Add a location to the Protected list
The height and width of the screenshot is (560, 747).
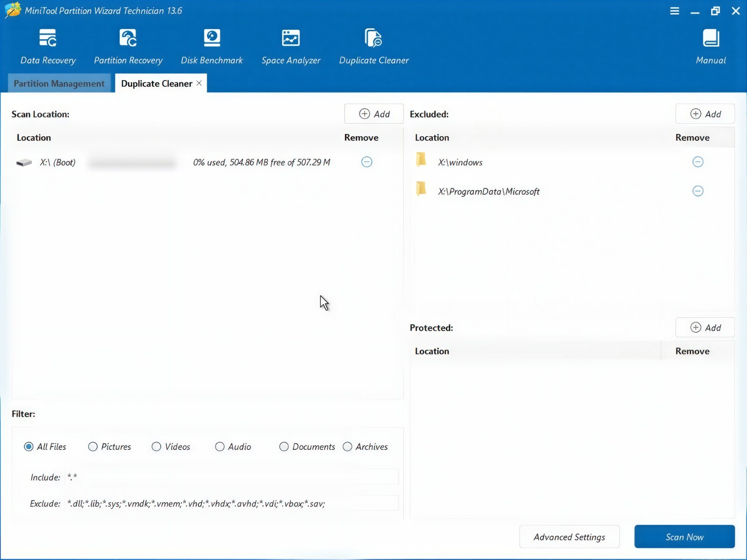click(x=705, y=328)
